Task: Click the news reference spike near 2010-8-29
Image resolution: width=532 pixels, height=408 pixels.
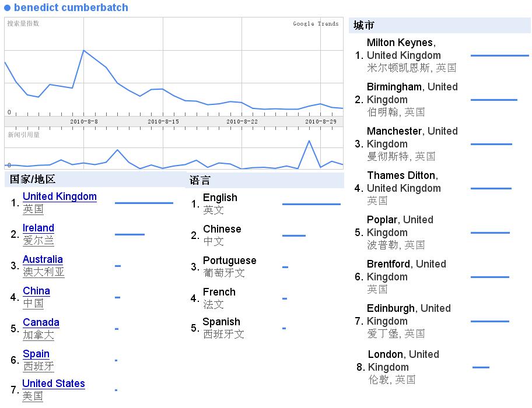Action: click(309, 141)
